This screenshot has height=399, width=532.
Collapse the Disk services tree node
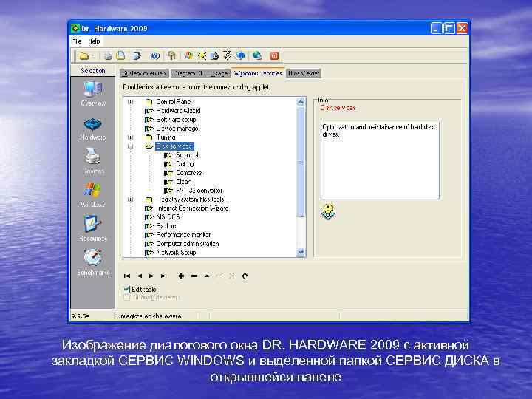coord(130,146)
